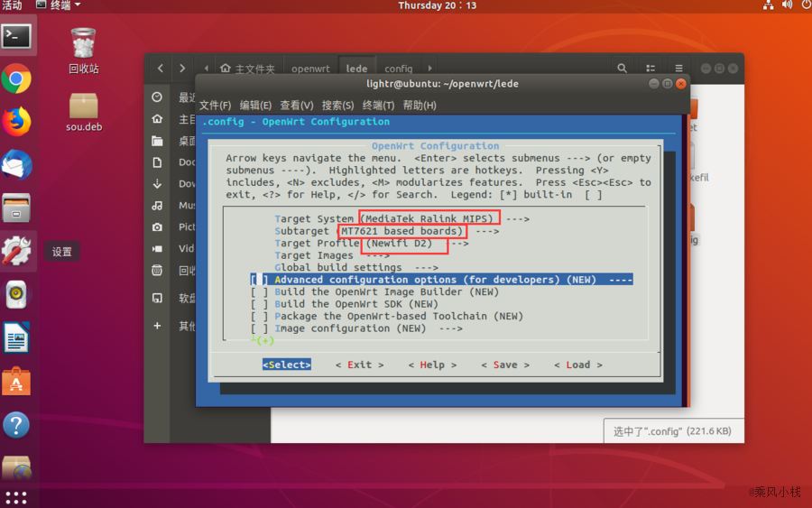812x508 pixels.
Task: Open the 终端 app menu dropdown in top bar
Action: click(x=59, y=5)
